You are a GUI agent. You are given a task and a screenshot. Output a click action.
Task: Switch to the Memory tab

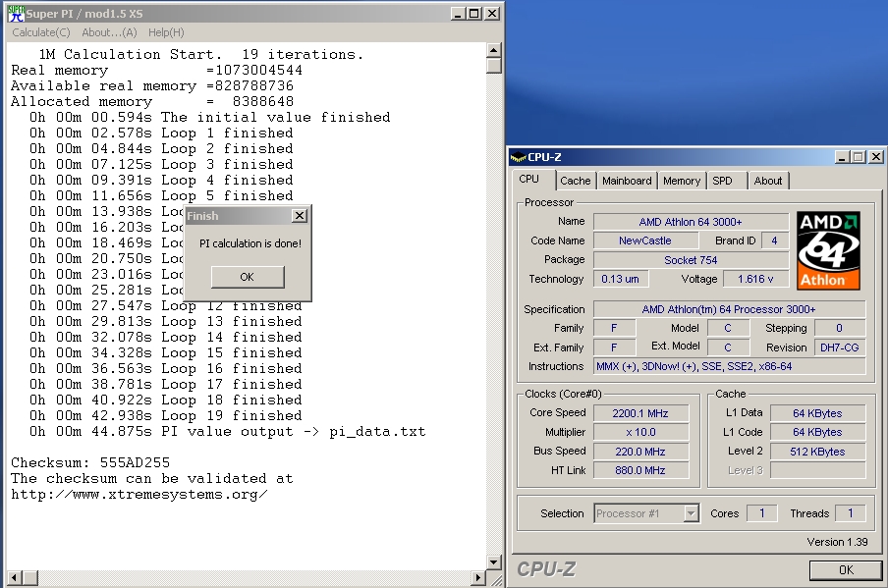(x=682, y=181)
